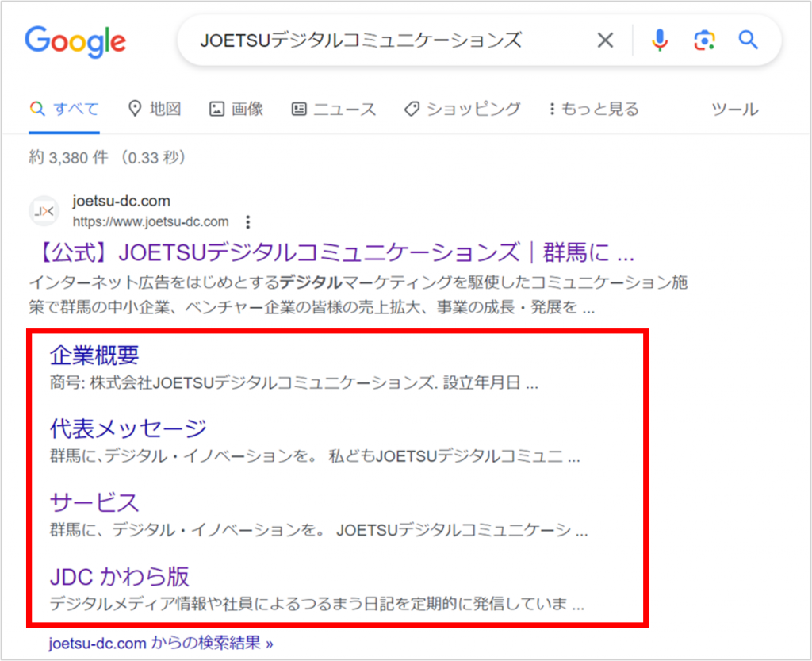Switch to the 画像 tab
The height and width of the screenshot is (661, 812).
(x=236, y=109)
